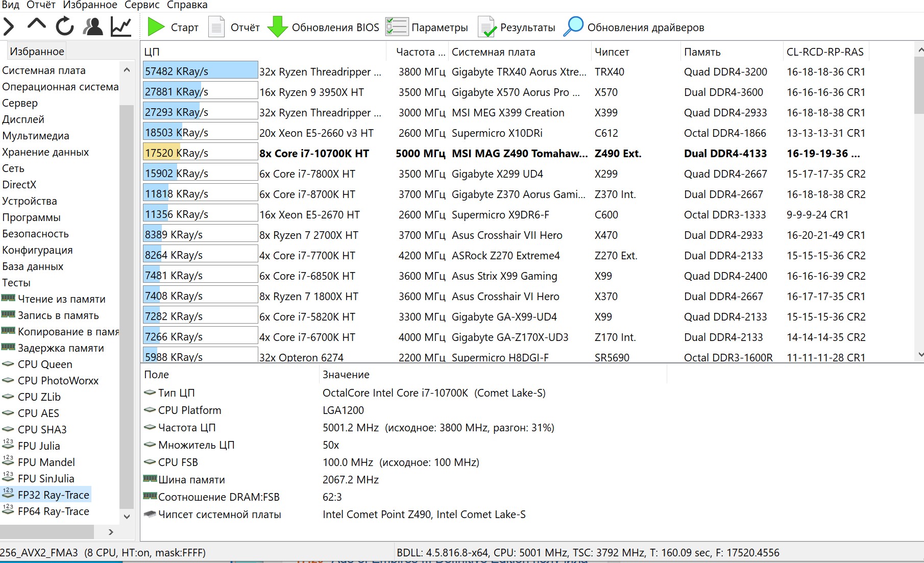Image resolution: width=924 pixels, height=563 pixels.
Task: Select CPU Queen benchmark in tree
Action: click(45, 364)
